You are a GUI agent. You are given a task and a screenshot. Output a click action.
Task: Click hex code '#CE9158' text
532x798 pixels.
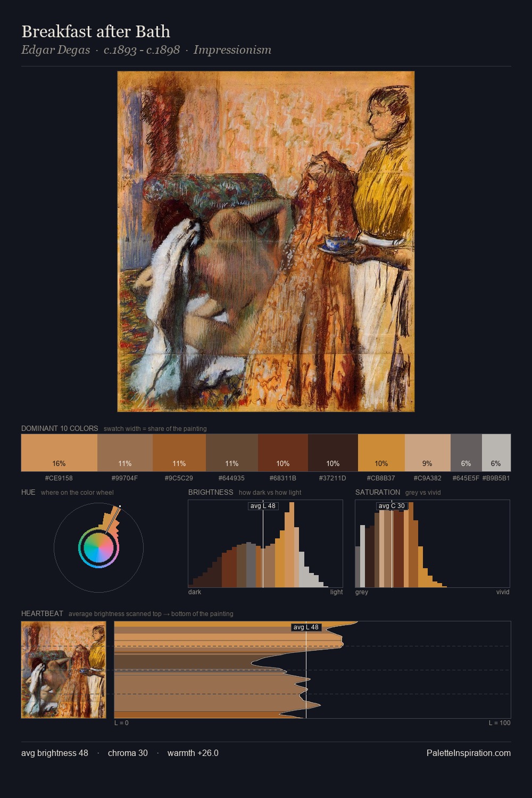59,478
